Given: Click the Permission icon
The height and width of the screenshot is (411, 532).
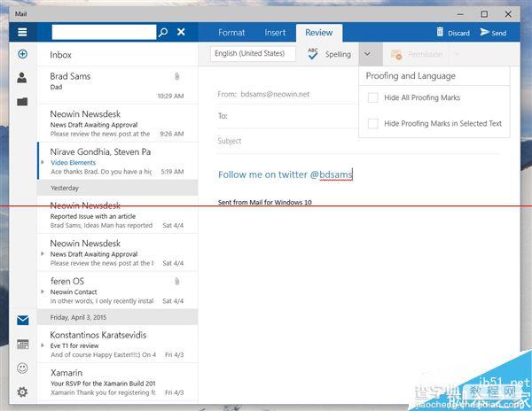Looking at the screenshot, I should pyautogui.click(x=396, y=54).
